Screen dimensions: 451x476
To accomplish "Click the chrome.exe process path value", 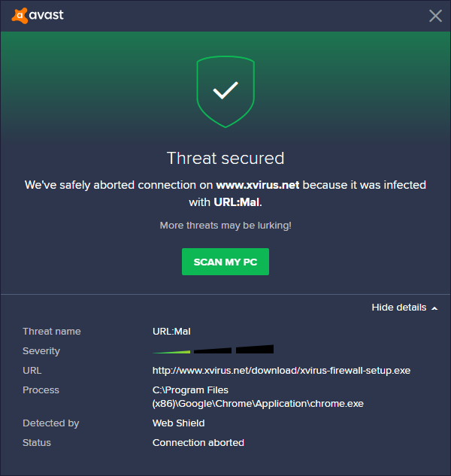I will [258, 397].
